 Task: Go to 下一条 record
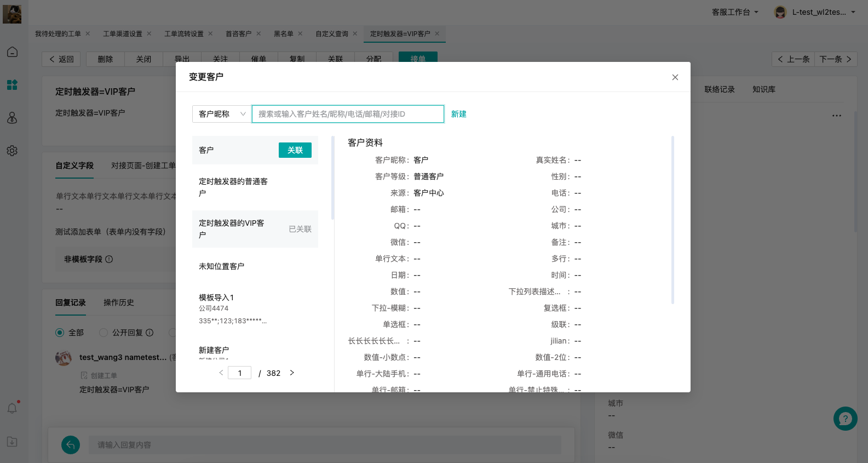coord(836,59)
